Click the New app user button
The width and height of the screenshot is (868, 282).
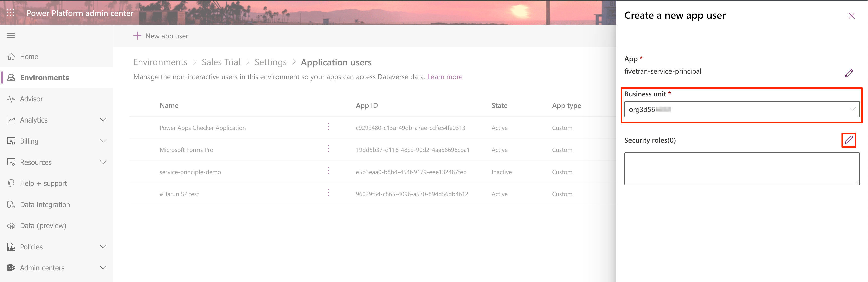[x=161, y=36]
